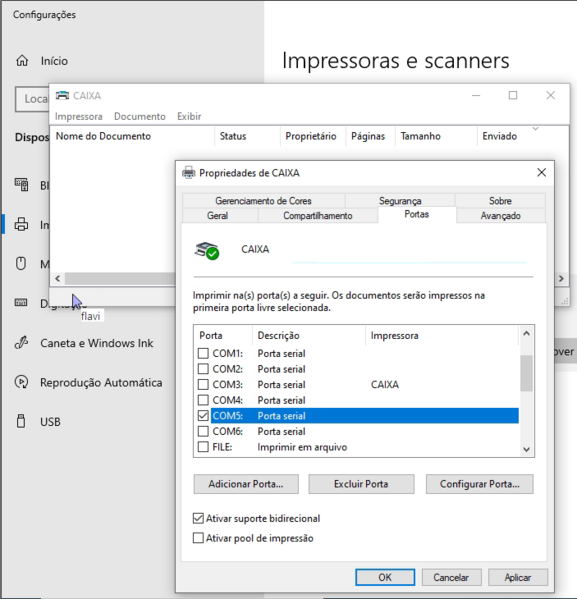
Task: Click the Descrição column header
Action: click(x=309, y=335)
